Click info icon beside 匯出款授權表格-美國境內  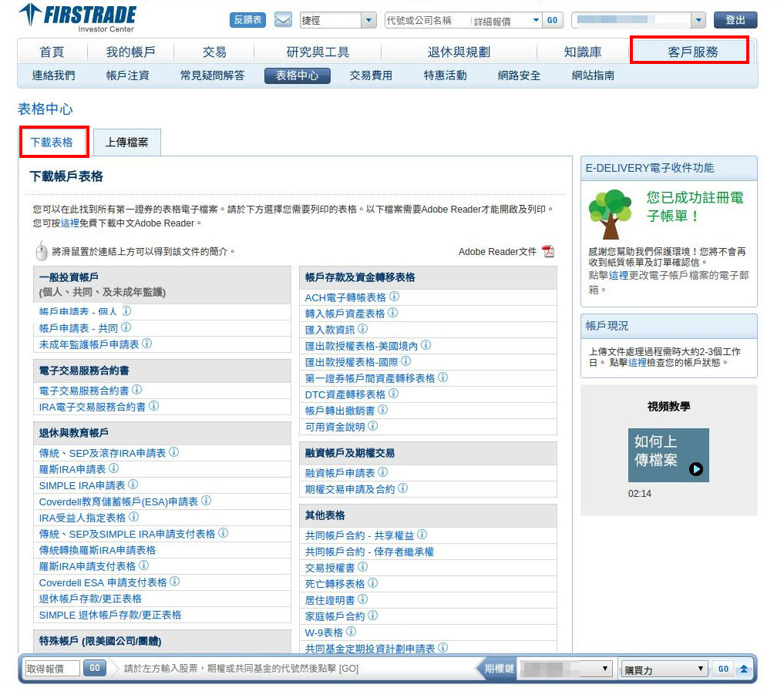pyautogui.click(x=426, y=345)
